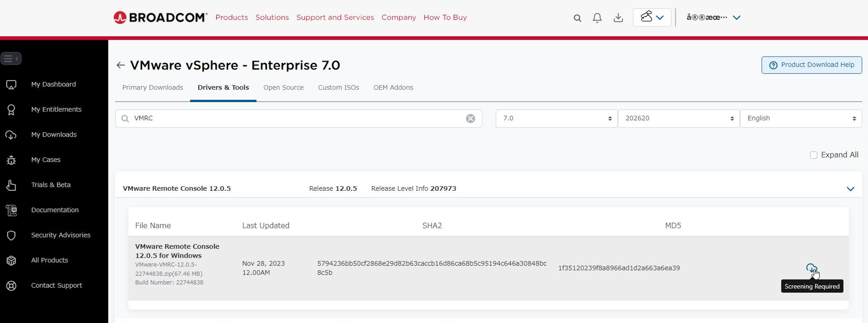Open My Cases link

[46, 160]
